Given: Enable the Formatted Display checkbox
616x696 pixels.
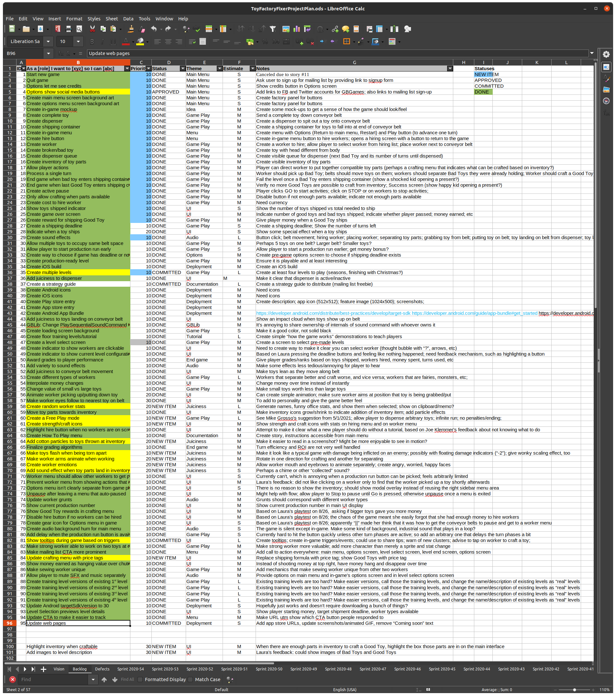Looking at the screenshot, I should 140,679.
